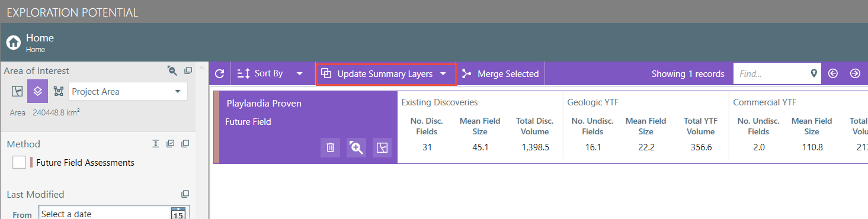Go to the next record page

click(855, 74)
